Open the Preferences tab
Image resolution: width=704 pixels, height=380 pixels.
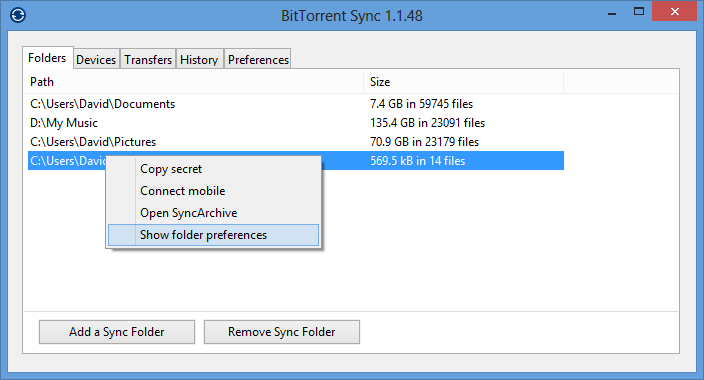tap(258, 60)
